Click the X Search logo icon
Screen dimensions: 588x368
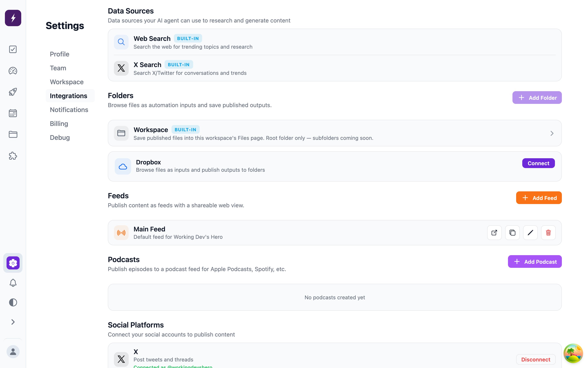click(x=121, y=68)
